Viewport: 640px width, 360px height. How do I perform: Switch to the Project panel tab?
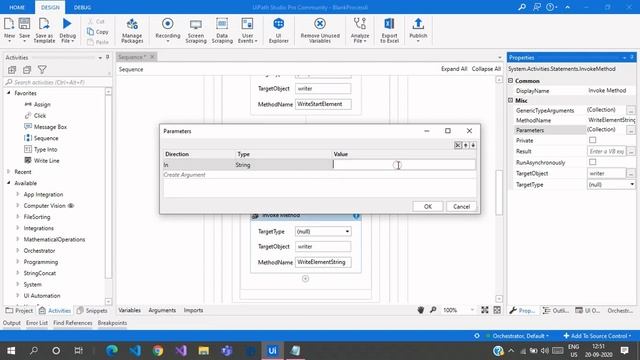[19, 311]
